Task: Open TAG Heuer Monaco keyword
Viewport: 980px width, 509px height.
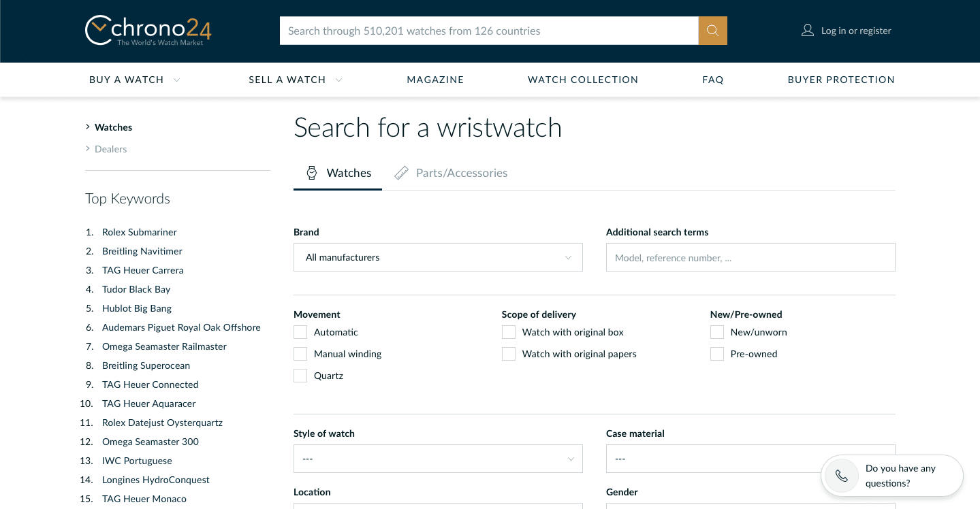Action: tap(144, 499)
